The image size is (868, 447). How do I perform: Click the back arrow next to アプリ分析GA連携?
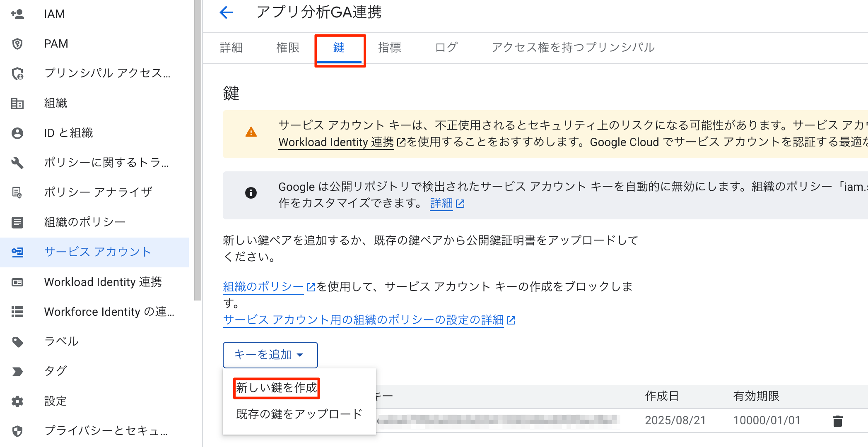(x=226, y=12)
